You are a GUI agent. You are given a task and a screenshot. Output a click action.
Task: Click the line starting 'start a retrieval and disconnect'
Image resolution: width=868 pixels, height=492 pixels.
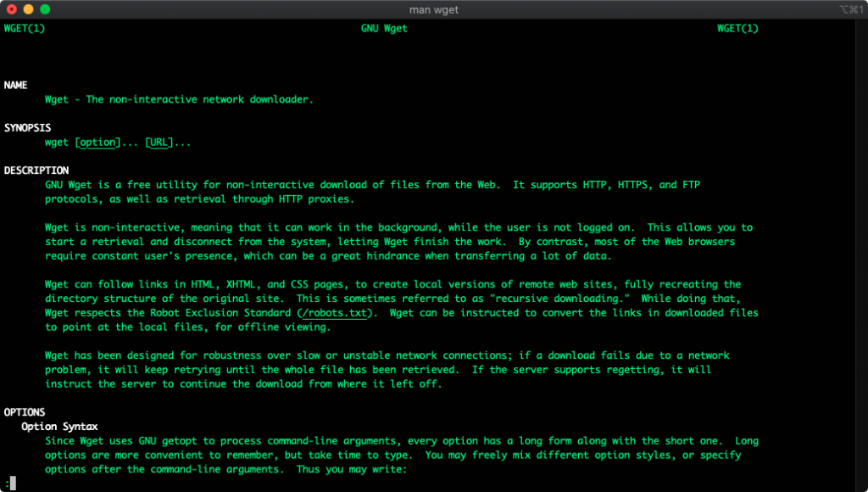pyautogui.click(x=390, y=242)
